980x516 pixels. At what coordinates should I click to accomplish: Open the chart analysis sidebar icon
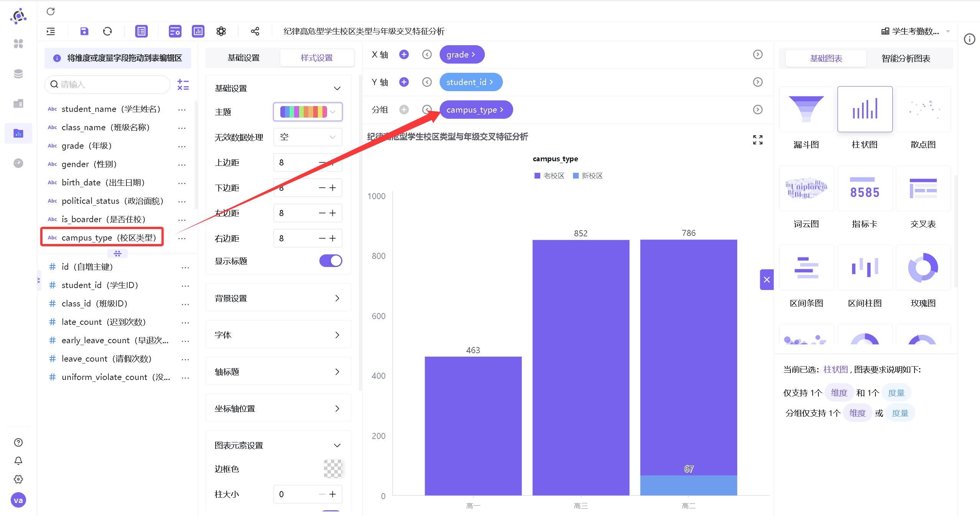point(18,133)
